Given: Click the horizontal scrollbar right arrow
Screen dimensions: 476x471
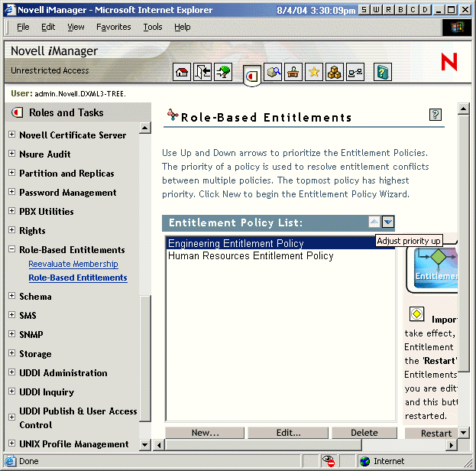Looking at the screenshot, I should [452, 445].
